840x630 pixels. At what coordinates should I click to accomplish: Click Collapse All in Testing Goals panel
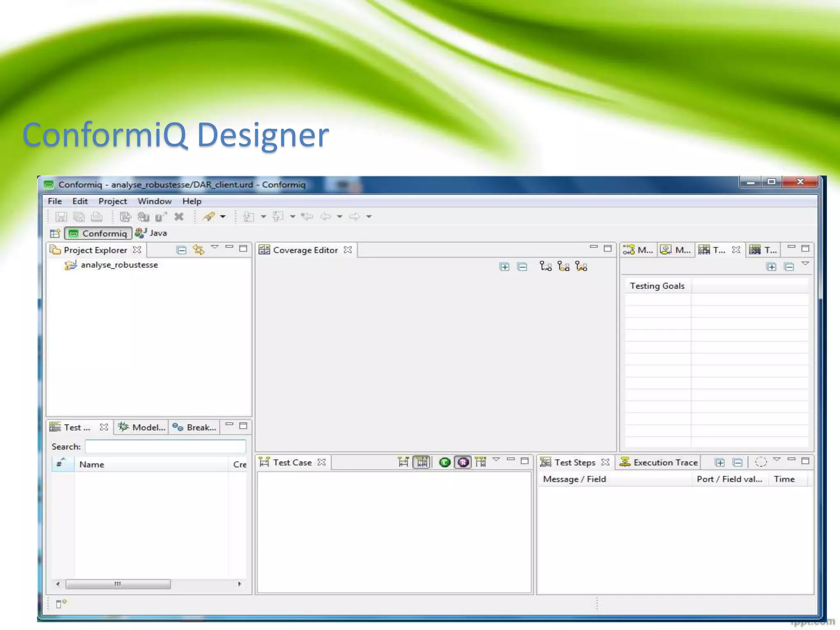click(789, 267)
